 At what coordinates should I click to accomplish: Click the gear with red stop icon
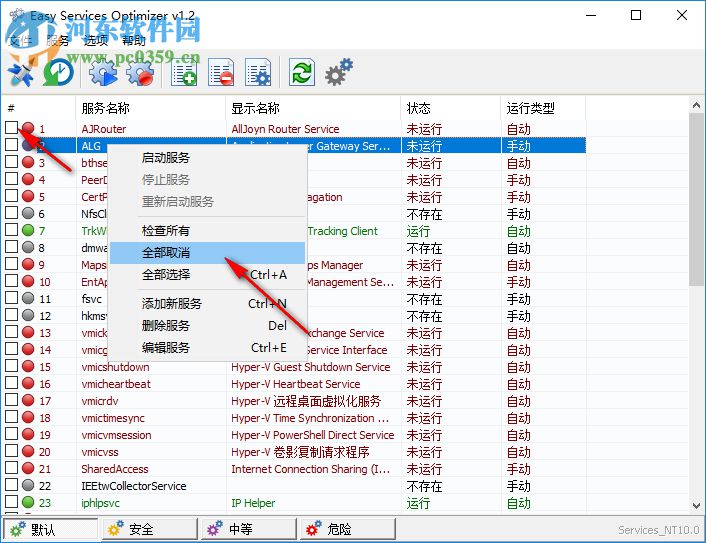(140, 72)
